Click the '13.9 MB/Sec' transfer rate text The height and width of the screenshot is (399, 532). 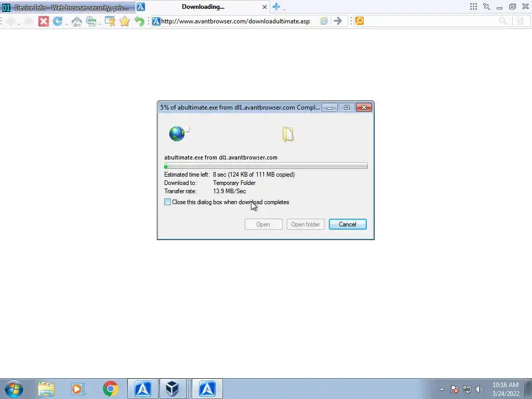point(230,191)
